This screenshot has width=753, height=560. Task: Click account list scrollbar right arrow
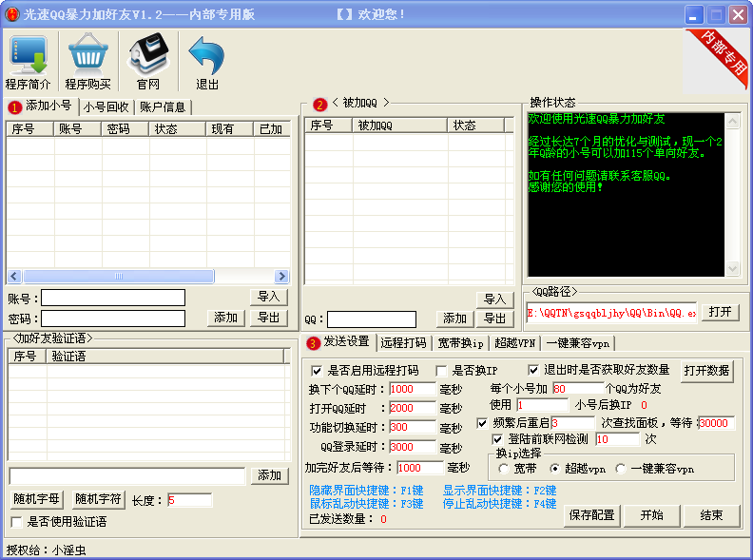(282, 276)
